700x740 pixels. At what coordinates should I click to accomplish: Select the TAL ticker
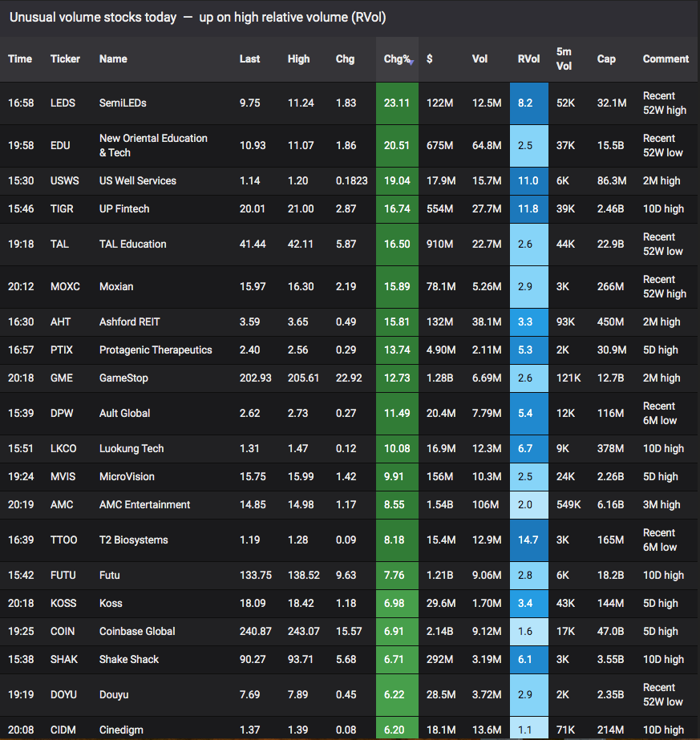(x=59, y=244)
